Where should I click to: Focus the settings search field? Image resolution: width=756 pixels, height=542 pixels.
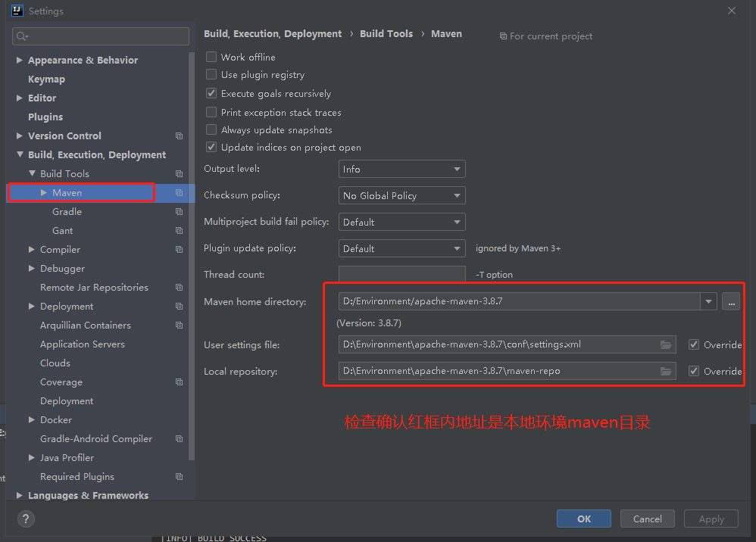(101, 36)
